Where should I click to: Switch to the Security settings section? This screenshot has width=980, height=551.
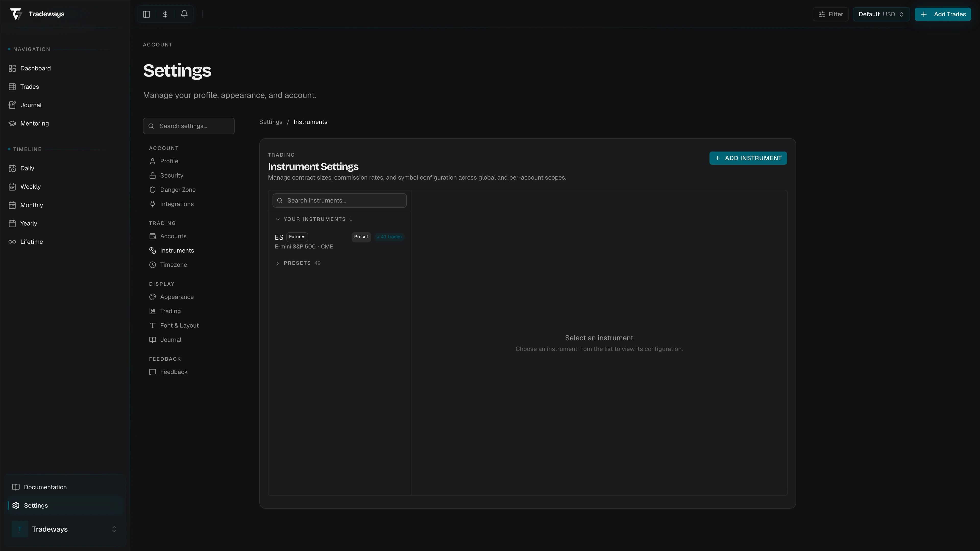pos(171,175)
